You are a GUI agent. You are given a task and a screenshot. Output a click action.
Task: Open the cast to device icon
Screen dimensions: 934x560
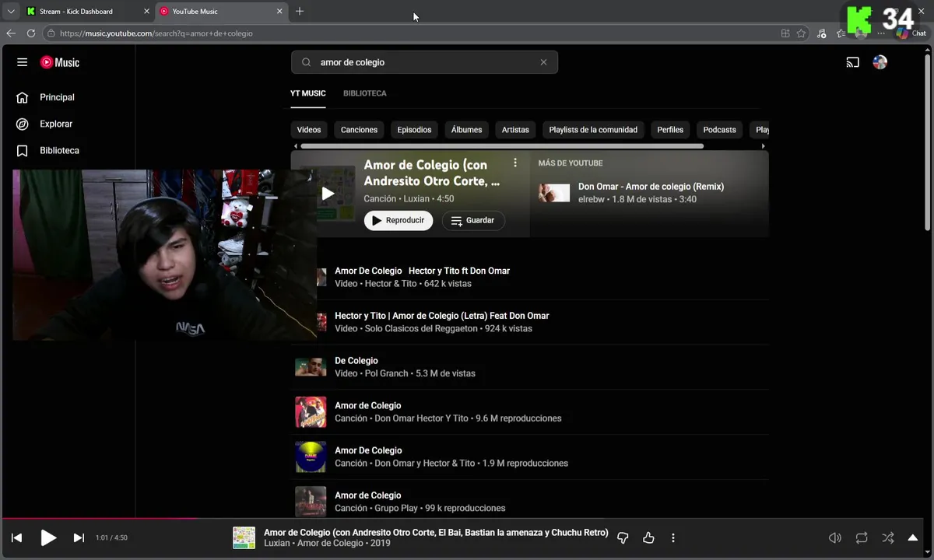coord(852,62)
